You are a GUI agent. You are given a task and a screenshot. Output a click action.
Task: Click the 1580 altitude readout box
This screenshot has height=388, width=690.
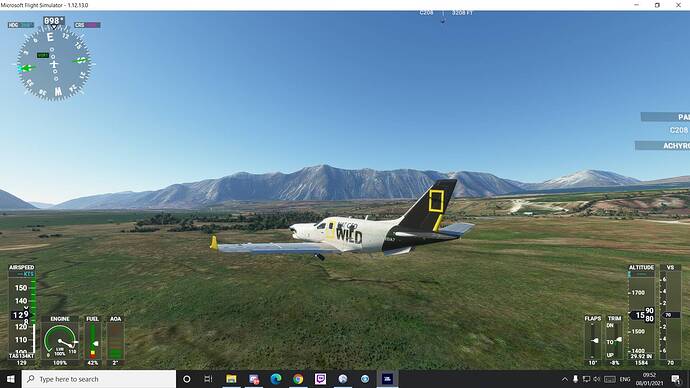coord(643,315)
